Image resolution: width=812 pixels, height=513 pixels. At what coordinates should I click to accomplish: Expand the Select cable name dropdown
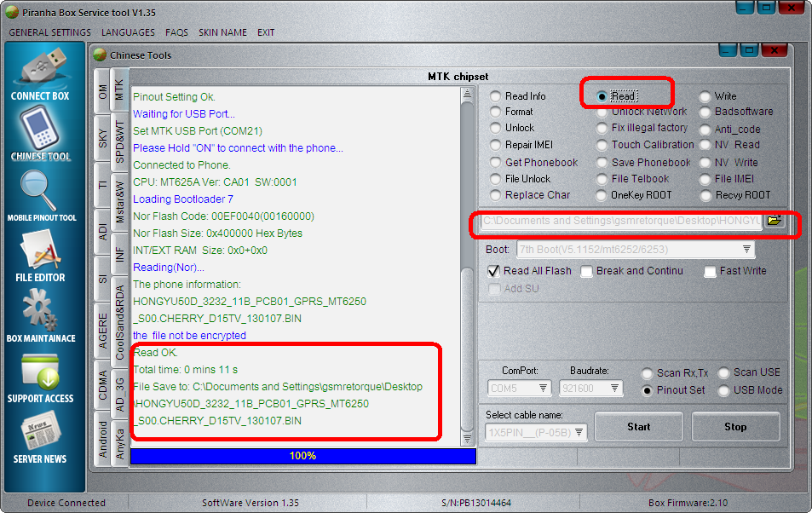(x=579, y=433)
